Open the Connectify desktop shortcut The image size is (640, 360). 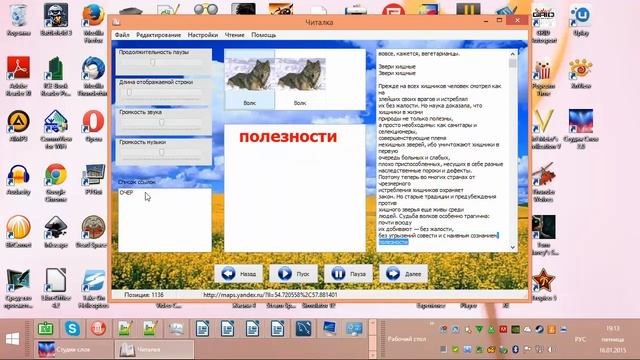coord(56,129)
